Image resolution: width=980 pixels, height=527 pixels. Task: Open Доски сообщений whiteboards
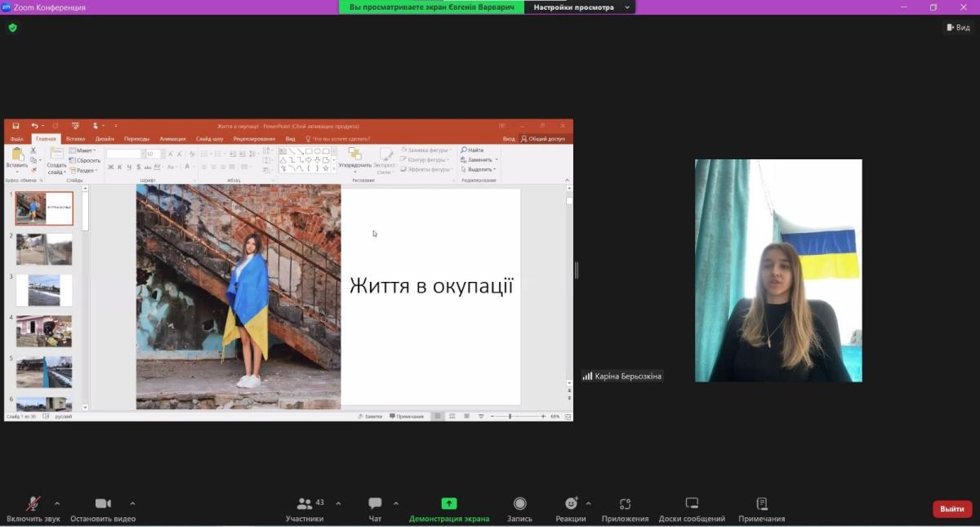click(x=692, y=504)
